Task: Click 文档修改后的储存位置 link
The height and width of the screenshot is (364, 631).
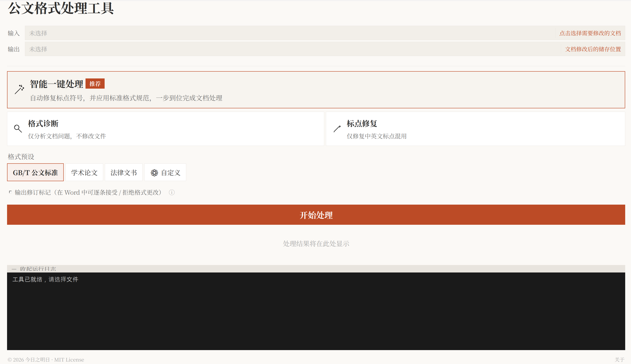Action: point(593,49)
